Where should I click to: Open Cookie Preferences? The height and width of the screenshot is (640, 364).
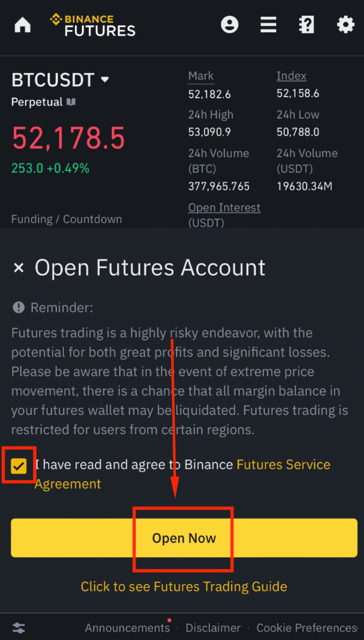307,628
